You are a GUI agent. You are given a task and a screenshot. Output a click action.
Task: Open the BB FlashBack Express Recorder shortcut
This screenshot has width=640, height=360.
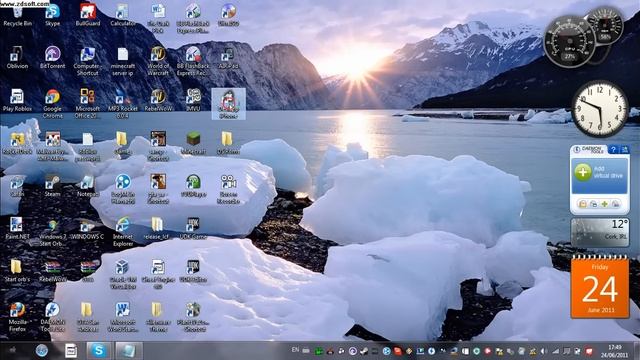pos(193,61)
